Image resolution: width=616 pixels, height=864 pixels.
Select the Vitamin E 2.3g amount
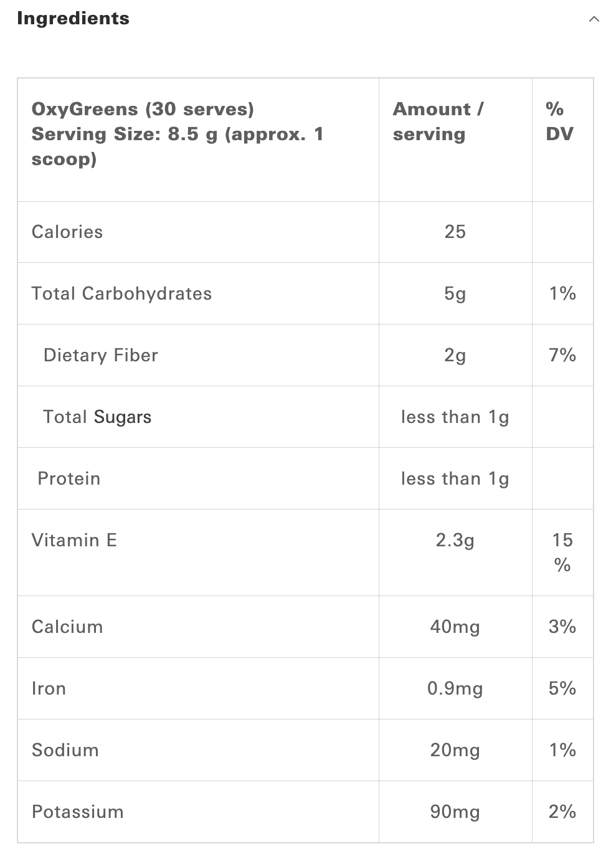click(x=455, y=540)
